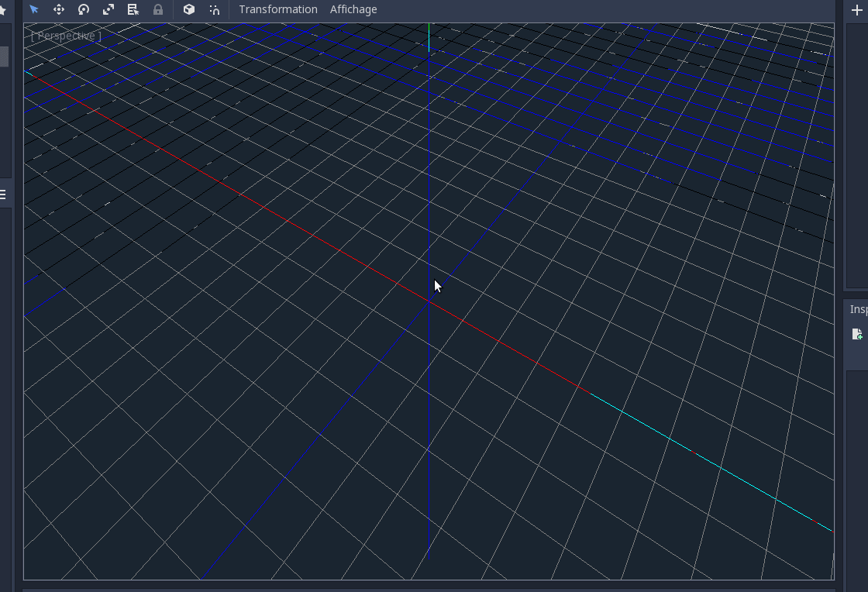Open the Affichage menu
Screen dimensions: 868x592
(353, 9)
